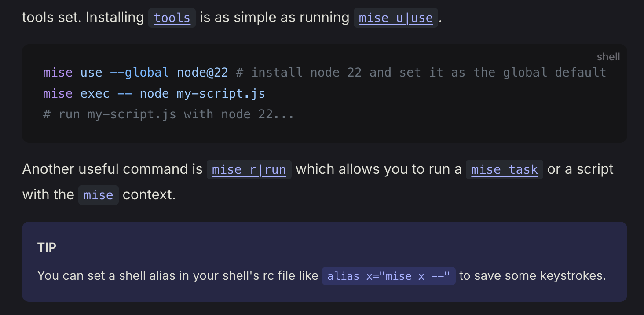Click the "Another useful command is" paragraph text
The width and height of the screenshot is (644, 315).
point(113,169)
